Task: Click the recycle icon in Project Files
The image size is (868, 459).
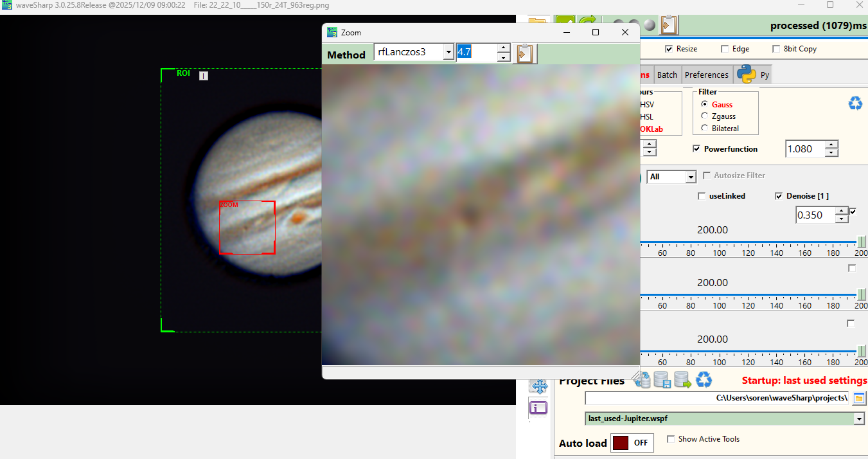Action: [x=704, y=381]
